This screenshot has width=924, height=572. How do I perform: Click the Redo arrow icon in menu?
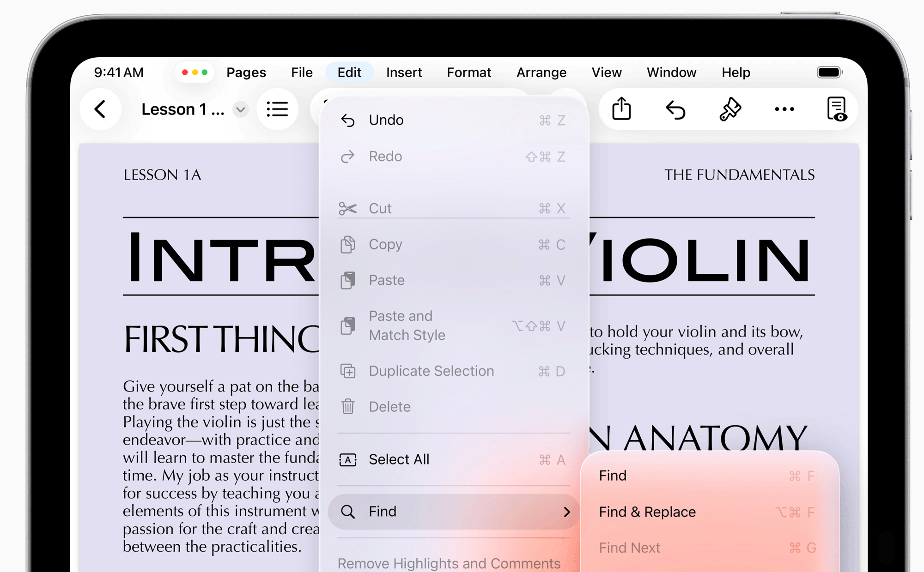pos(347,157)
